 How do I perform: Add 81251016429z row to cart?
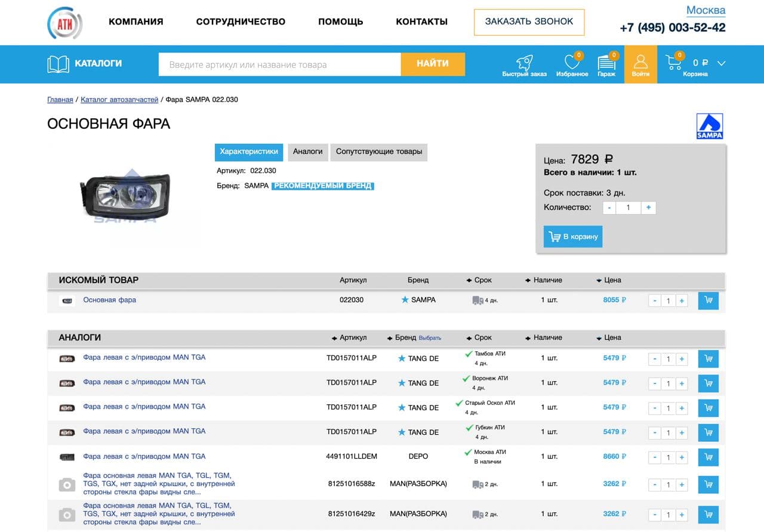coord(708,514)
